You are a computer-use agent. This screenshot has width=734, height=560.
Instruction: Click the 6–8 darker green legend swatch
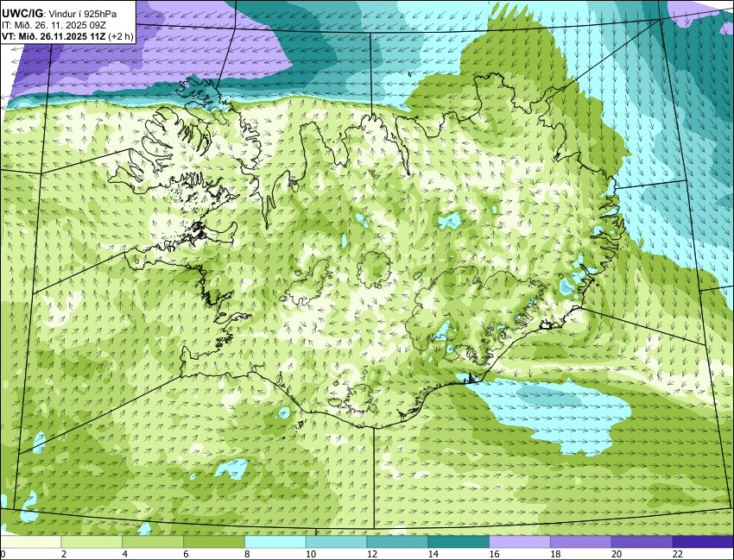click(x=214, y=542)
